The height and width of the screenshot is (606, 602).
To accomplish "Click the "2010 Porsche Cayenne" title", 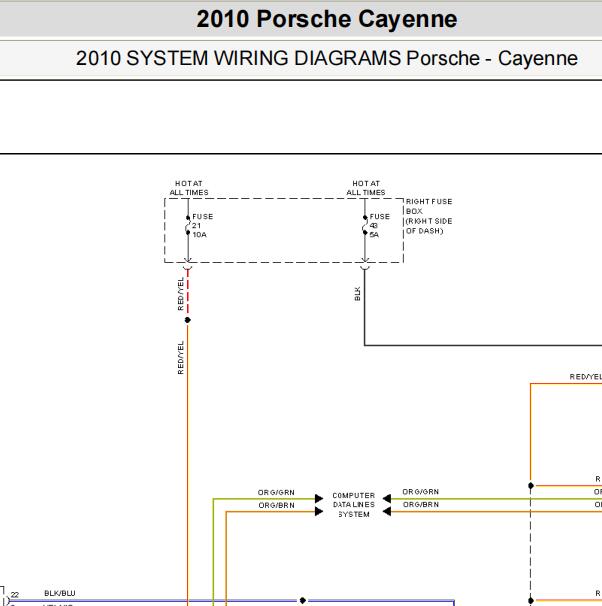I will 327,19.
